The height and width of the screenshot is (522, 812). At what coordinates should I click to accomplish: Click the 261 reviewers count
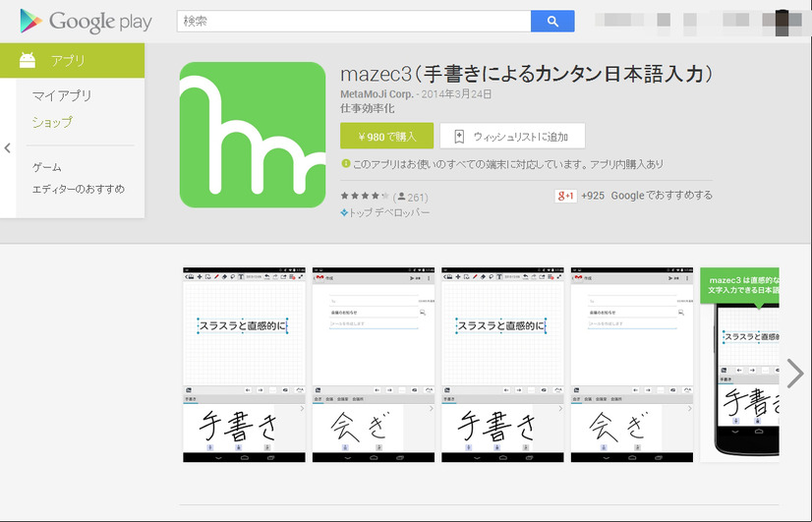tap(412, 198)
